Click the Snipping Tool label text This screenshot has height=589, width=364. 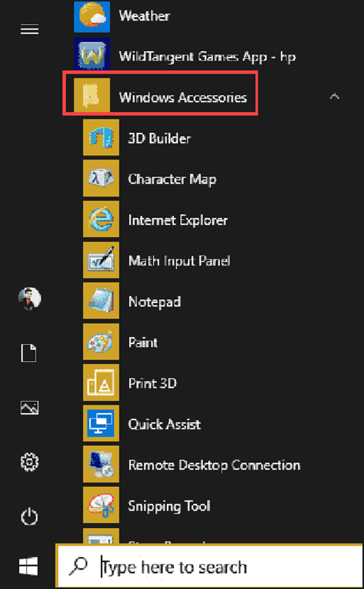click(x=169, y=506)
